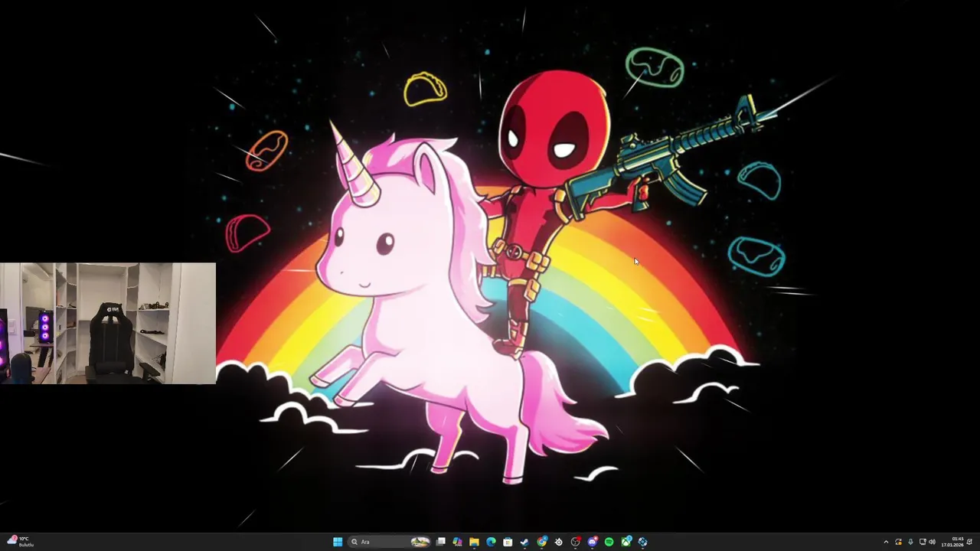The height and width of the screenshot is (551, 980).
Task: Open OBS Studio from the taskbar
Action: click(x=576, y=542)
